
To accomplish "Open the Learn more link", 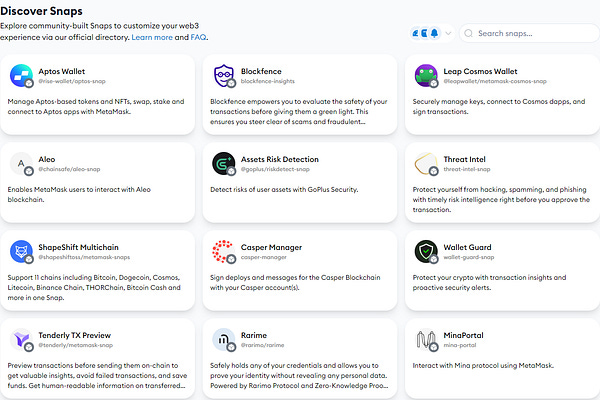I will pyautogui.click(x=152, y=37).
